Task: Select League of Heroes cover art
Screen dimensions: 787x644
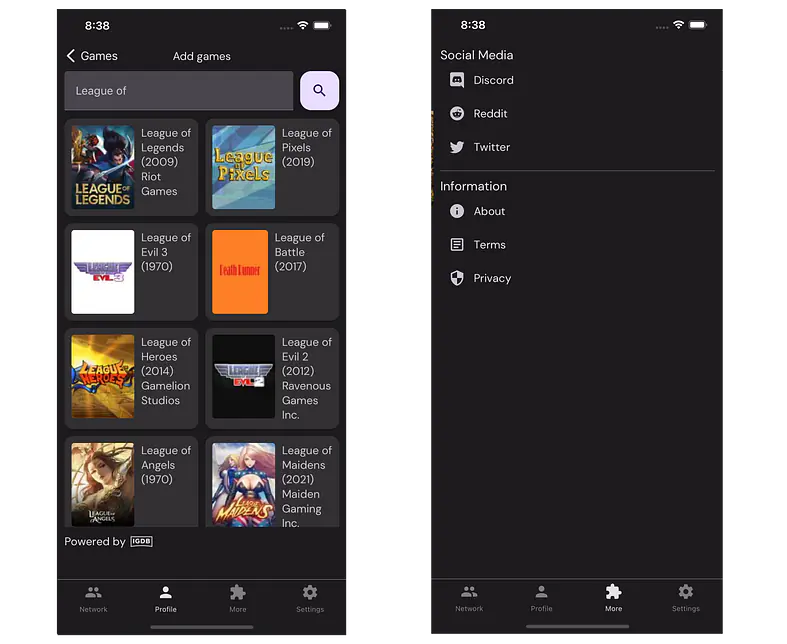Action: pos(103,376)
